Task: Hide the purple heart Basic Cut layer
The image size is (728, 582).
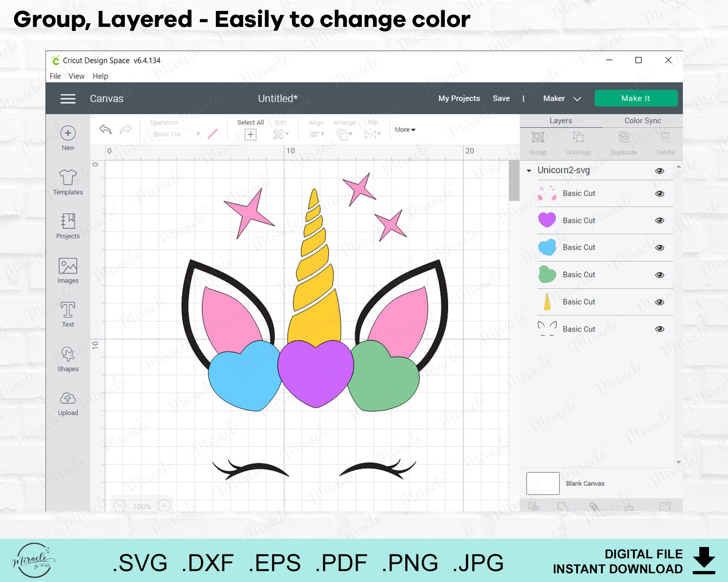Action: tap(660, 220)
